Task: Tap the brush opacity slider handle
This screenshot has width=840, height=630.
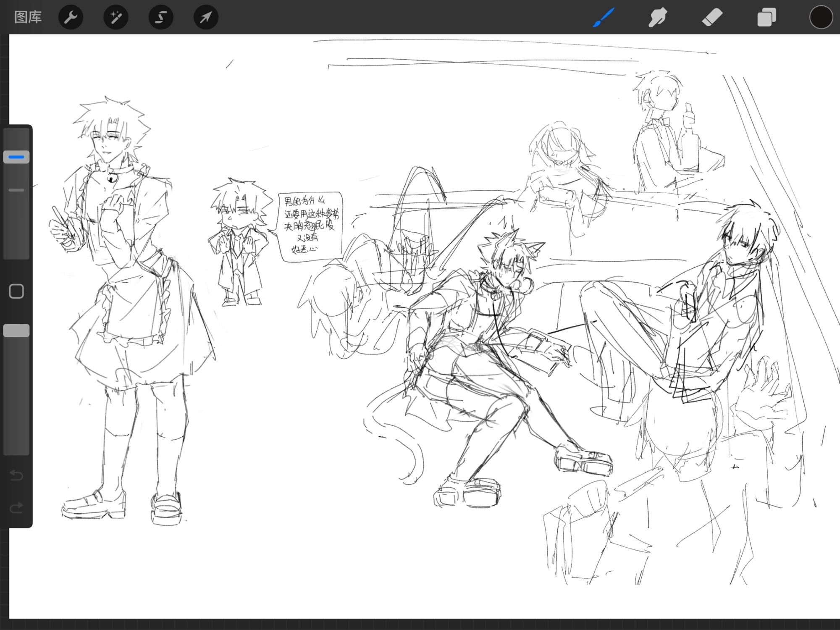Action: [x=16, y=331]
